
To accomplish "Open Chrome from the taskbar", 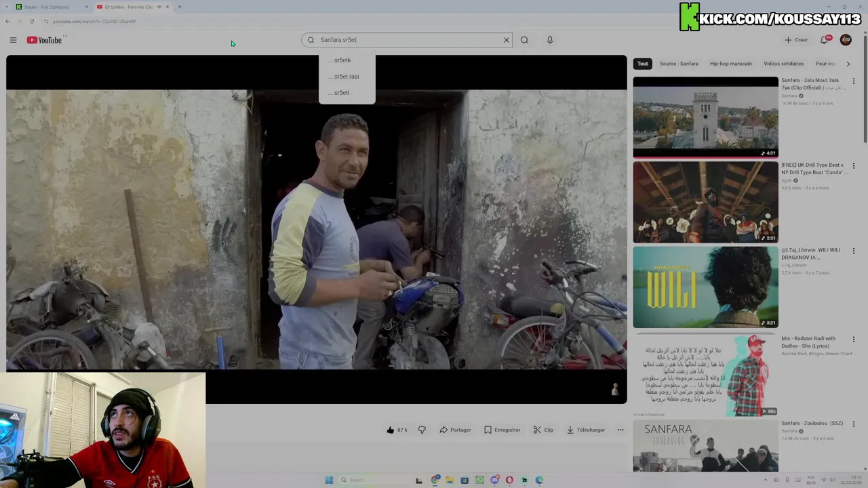I will (x=435, y=480).
